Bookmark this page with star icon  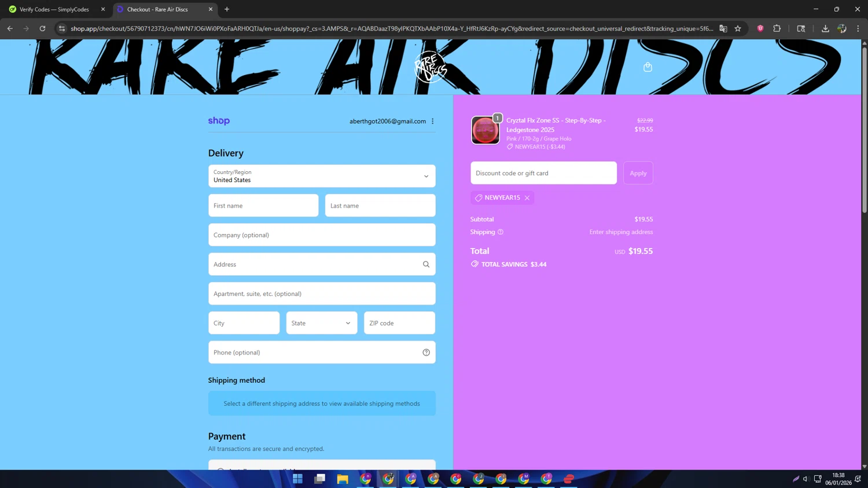coord(738,28)
